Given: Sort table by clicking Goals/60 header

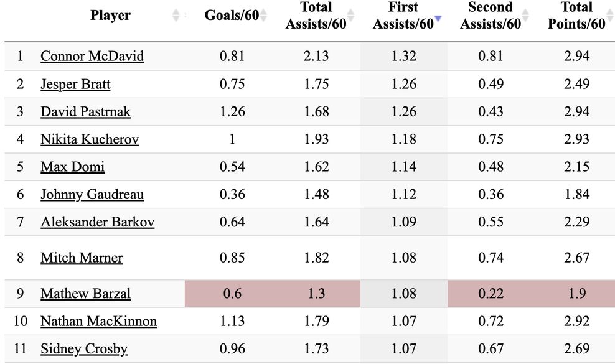Looking at the screenshot, I should 231,16.
